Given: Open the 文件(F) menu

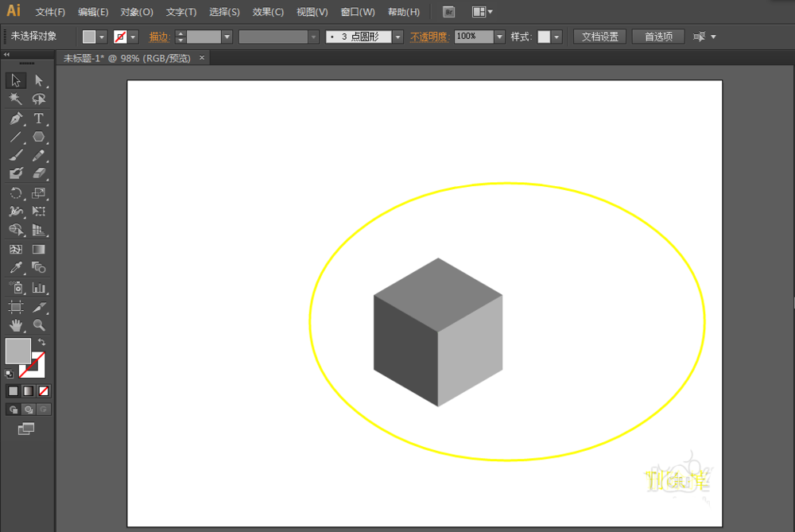Looking at the screenshot, I should pyautogui.click(x=50, y=12).
